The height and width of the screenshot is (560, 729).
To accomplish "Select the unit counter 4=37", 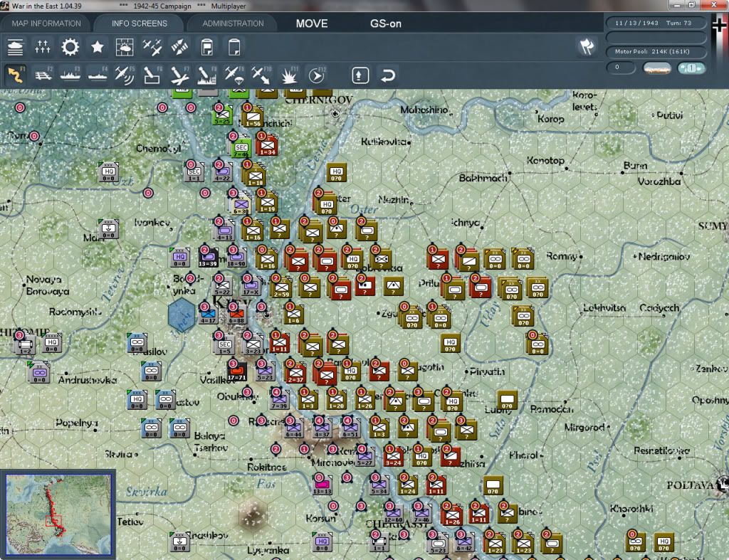I will (x=322, y=428).
